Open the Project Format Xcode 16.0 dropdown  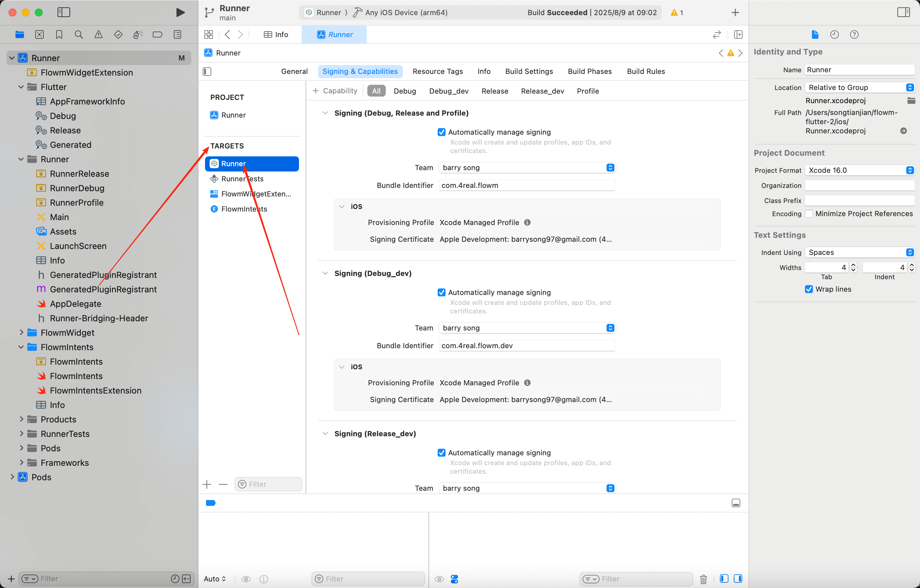click(859, 170)
